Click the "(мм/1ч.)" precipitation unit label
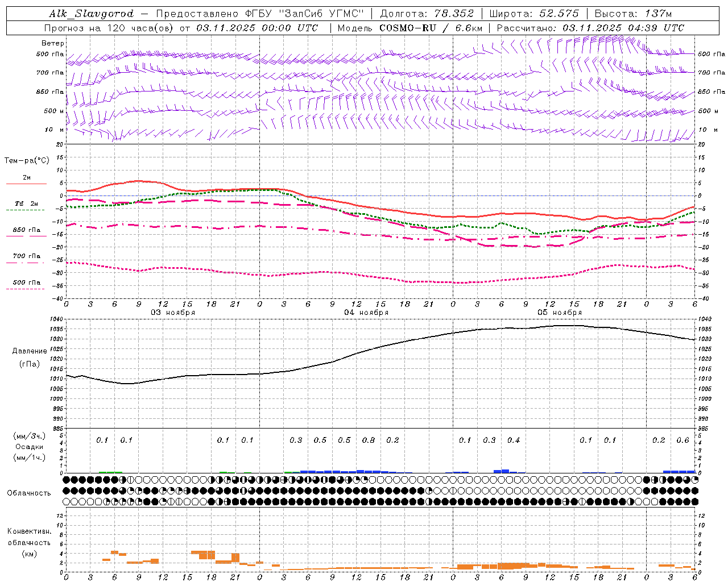Viewport: 728px width, 582px height. (30, 458)
